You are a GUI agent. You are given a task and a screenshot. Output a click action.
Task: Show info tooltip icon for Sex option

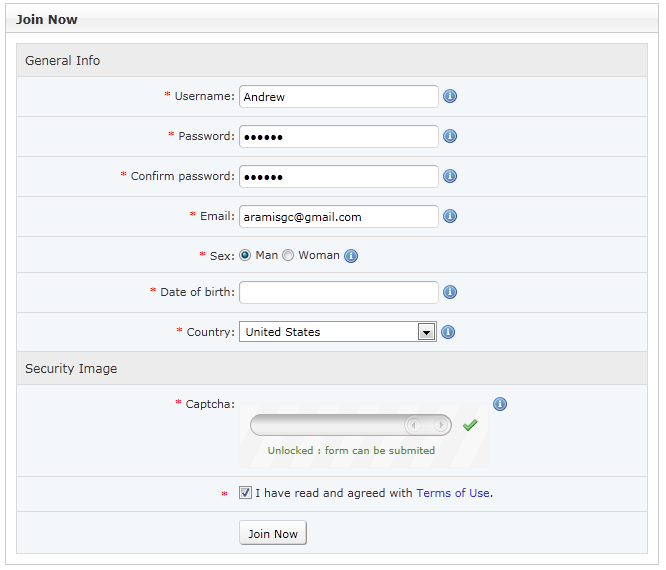pyautogui.click(x=351, y=256)
